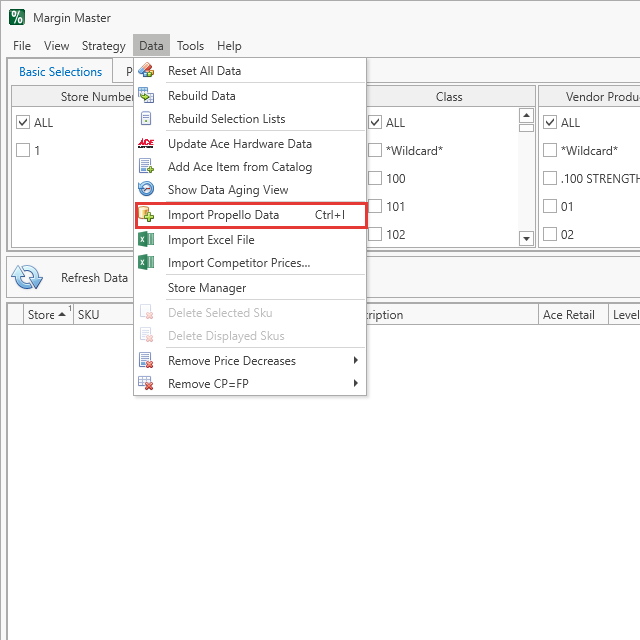Viewport: 640px width, 640px height.
Task: Check the Class *Wildcard* checkbox
Action: tap(375, 150)
